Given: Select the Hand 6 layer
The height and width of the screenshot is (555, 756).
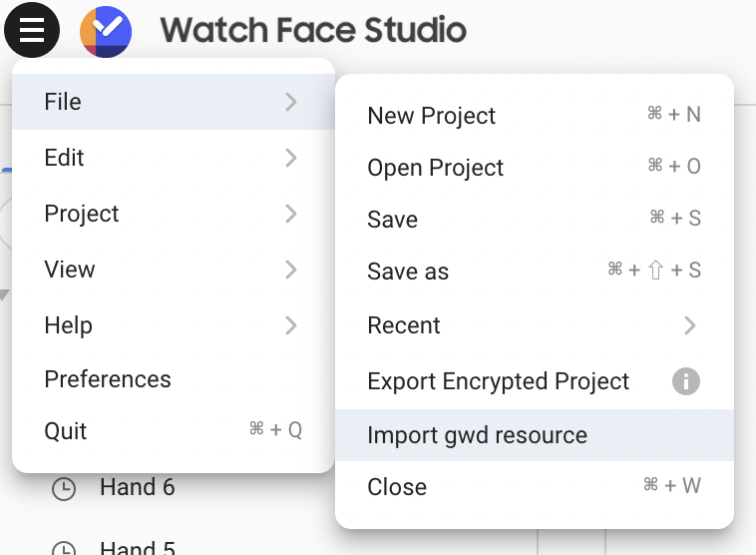Looking at the screenshot, I should [x=137, y=487].
